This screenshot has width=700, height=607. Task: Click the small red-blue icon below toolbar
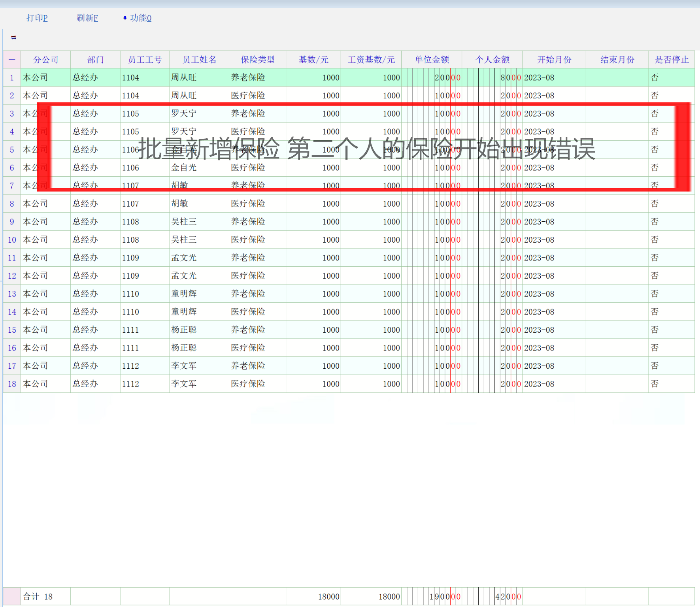(13, 37)
